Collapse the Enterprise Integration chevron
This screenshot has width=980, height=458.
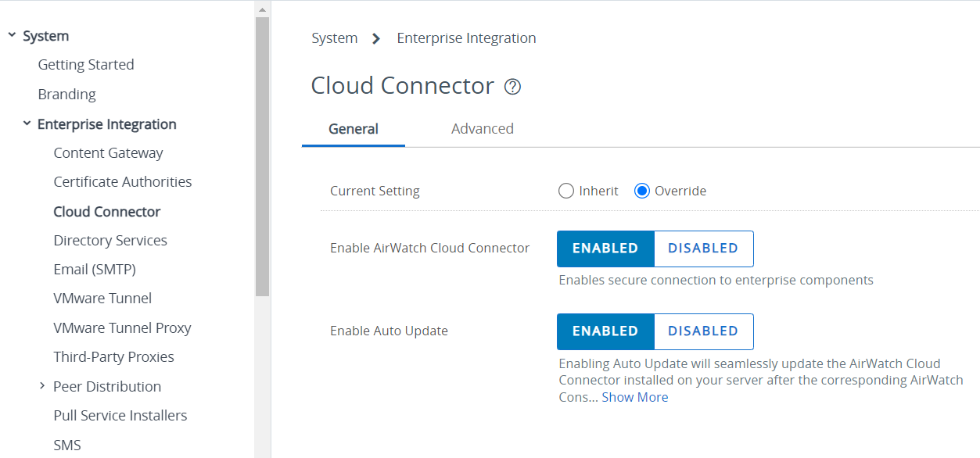point(27,123)
